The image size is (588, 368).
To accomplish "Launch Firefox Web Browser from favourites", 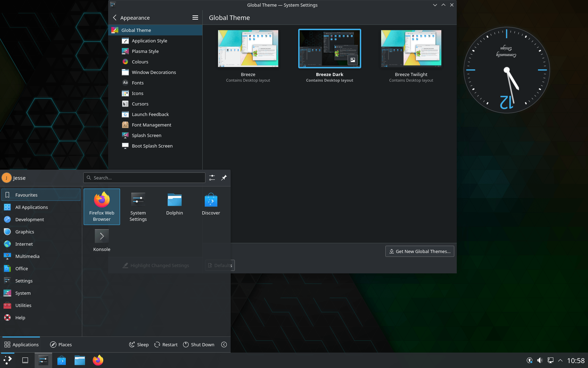I will 102,207.
